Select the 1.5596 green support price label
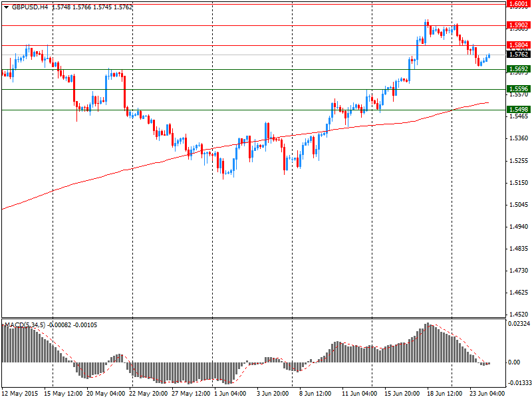Viewport: 532px width, 399px height. pos(519,89)
